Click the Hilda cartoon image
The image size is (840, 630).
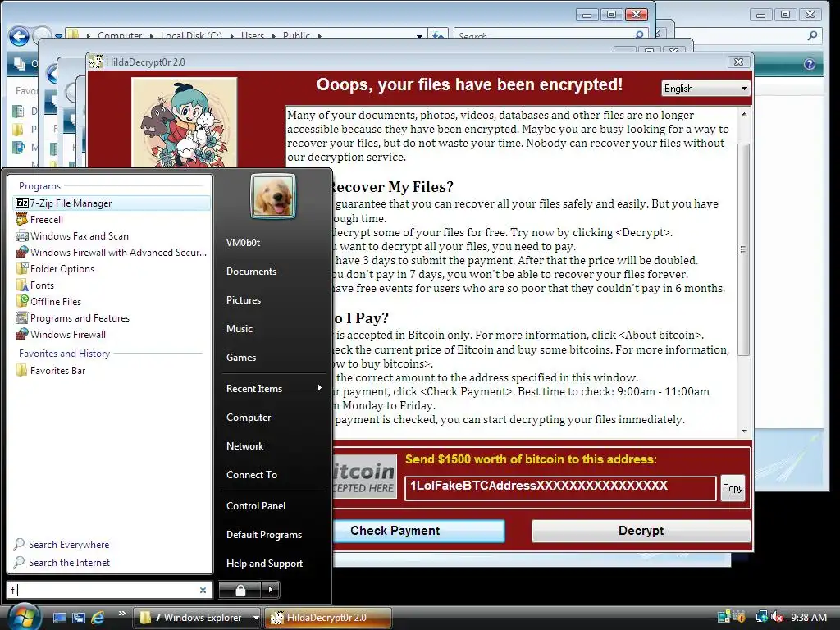pyautogui.click(x=185, y=122)
